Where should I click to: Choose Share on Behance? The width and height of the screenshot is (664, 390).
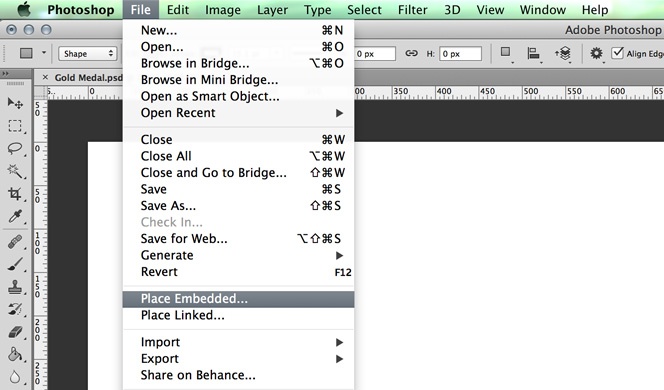[238, 375]
